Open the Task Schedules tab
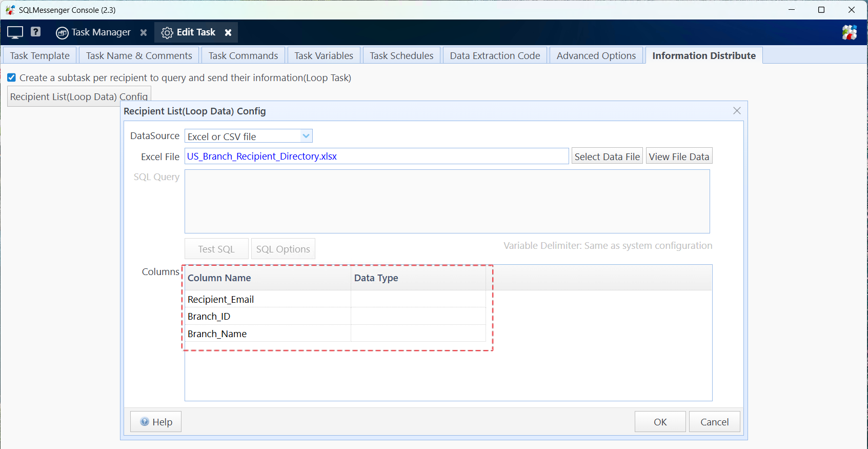Screen dimensions: 868x449 click(x=401, y=55)
